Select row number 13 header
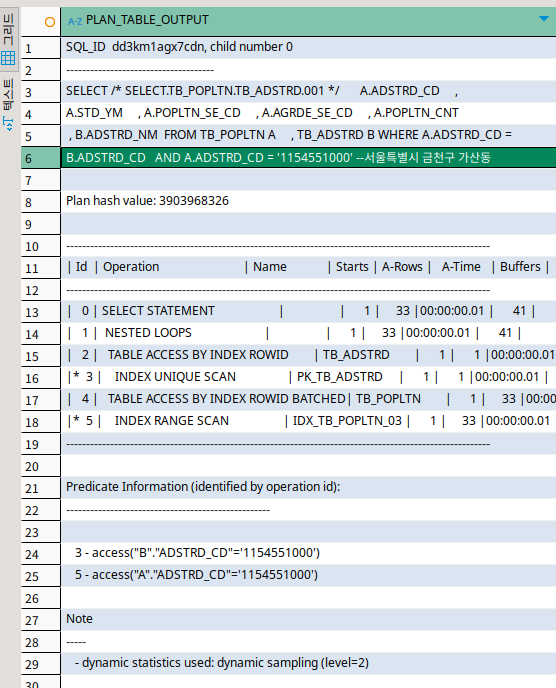Screen dimensions: 556x688 click(41, 312)
